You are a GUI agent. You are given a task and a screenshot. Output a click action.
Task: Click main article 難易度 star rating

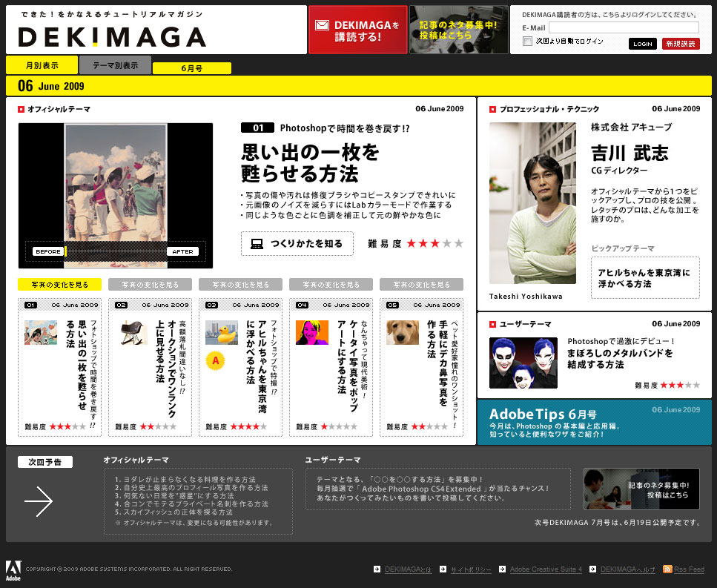pyautogui.click(x=435, y=244)
